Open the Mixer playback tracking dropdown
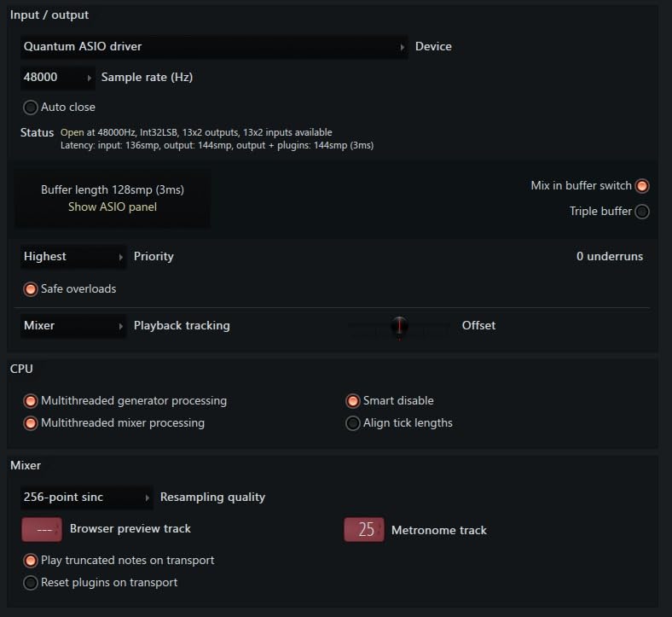 (x=73, y=326)
